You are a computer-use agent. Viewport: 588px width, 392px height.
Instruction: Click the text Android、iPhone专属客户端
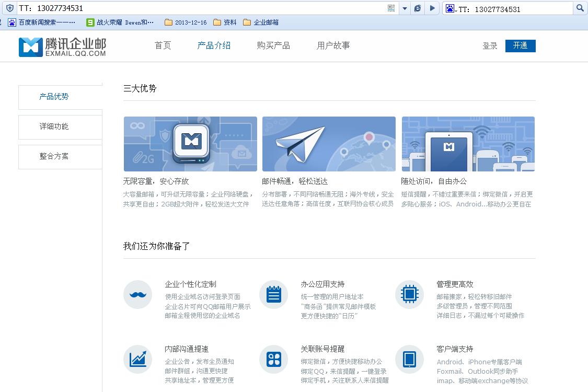[x=479, y=362]
